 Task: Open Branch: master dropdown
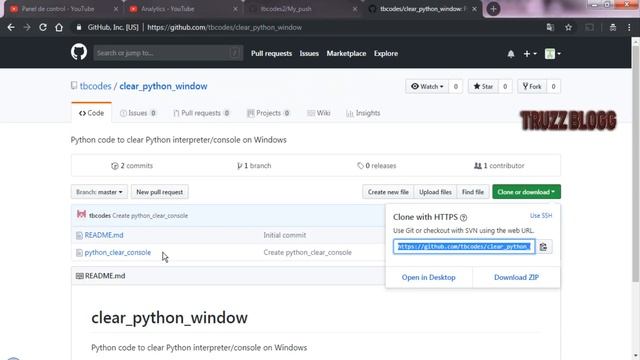pos(99,192)
